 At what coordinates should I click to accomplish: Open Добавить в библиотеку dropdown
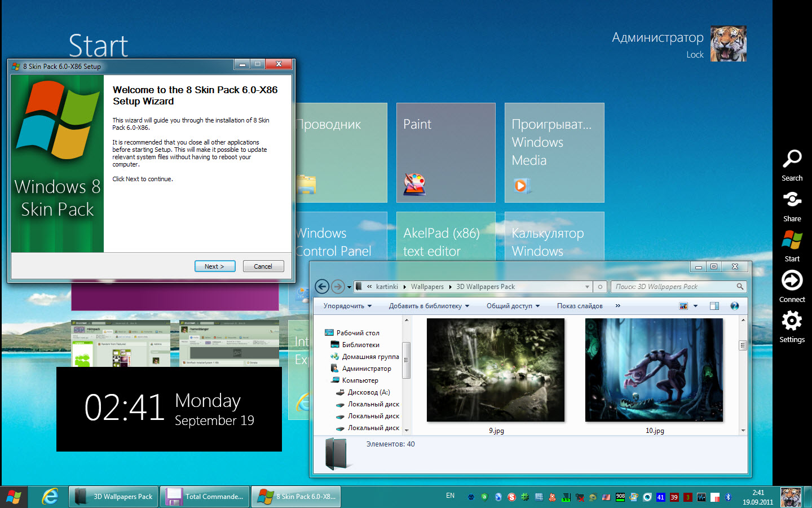pos(429,306)
